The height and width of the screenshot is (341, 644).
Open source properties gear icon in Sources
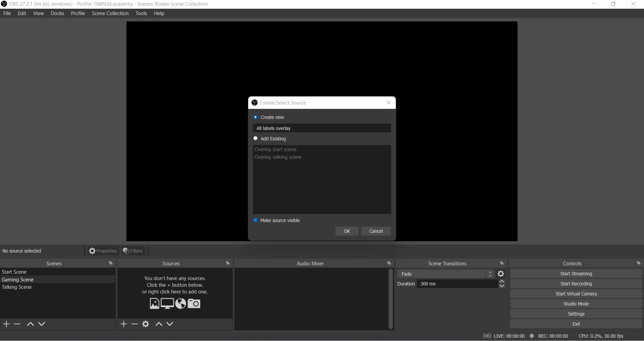(146, 324)
